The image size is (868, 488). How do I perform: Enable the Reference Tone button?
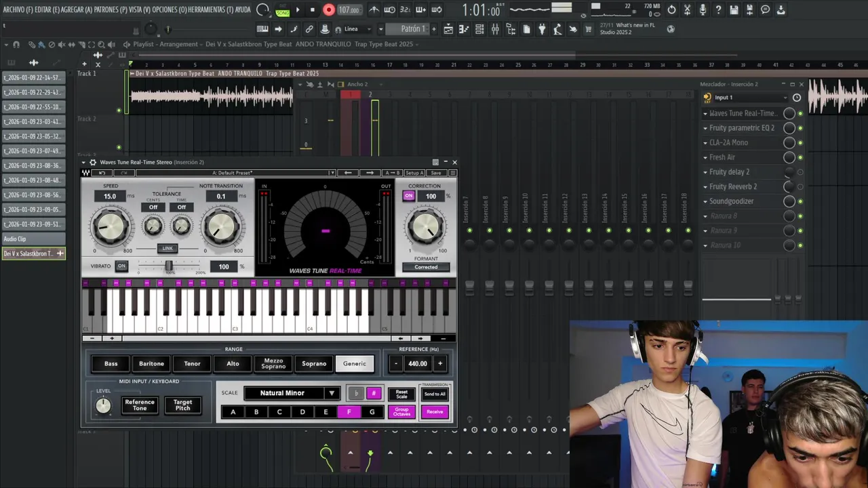point(140,405)
